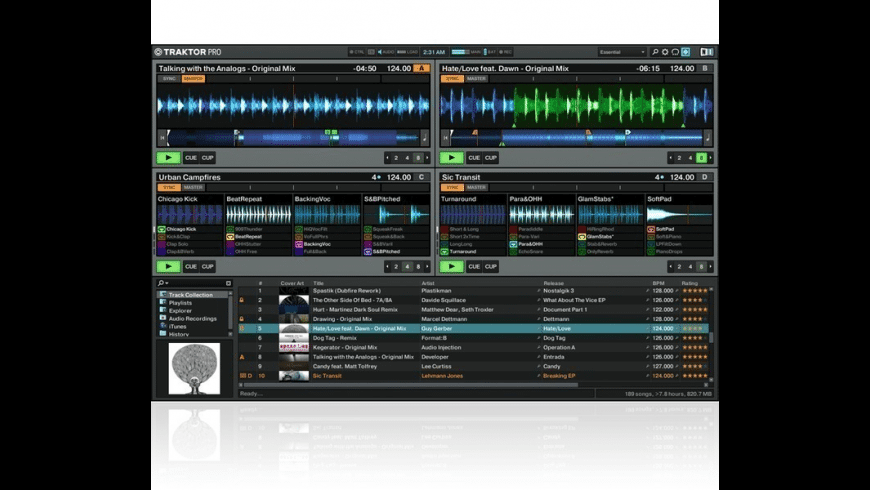Open Deck B letter menu
This screenshot has height=490, width=870.
(705, 68)
